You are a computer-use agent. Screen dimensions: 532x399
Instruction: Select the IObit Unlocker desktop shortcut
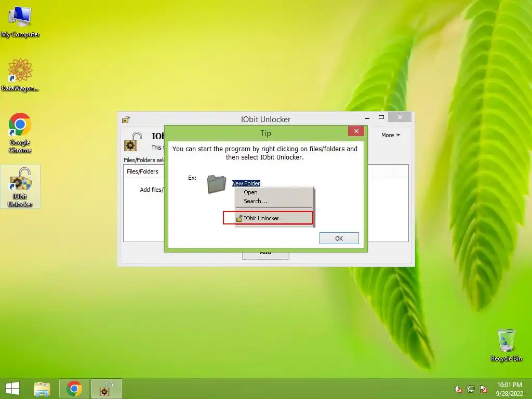(x=20, y=187)
